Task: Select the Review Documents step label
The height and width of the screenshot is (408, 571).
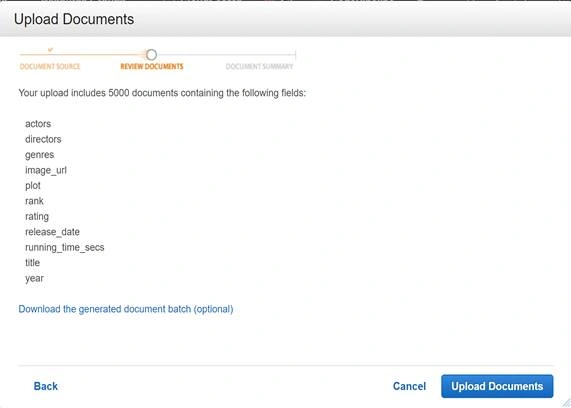Action: pos(152,67)
